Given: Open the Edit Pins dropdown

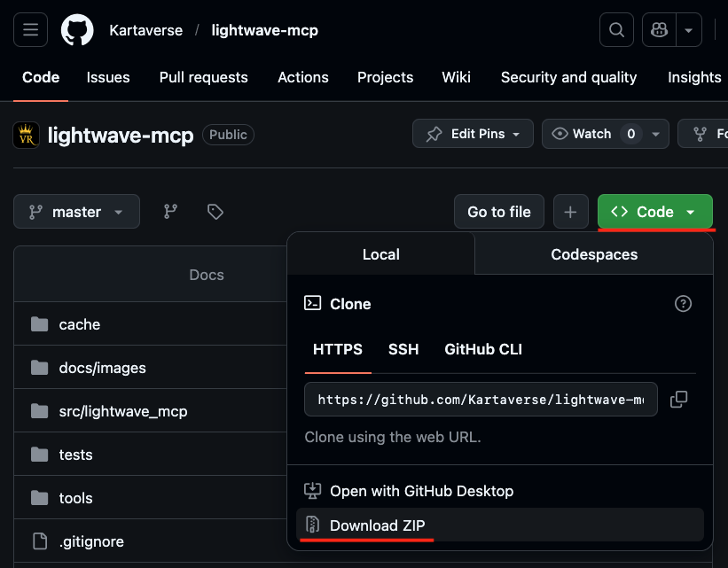Looking at the screenshot, I should coord(473,134).
